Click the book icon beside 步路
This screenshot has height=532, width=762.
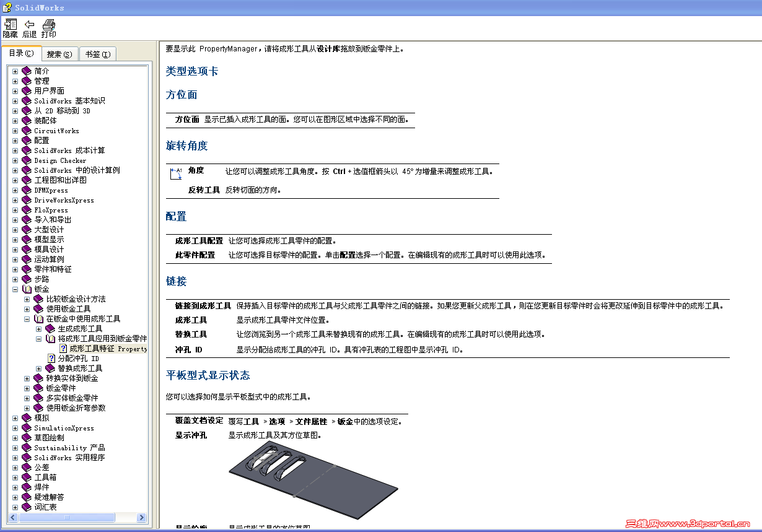(27, 279)
